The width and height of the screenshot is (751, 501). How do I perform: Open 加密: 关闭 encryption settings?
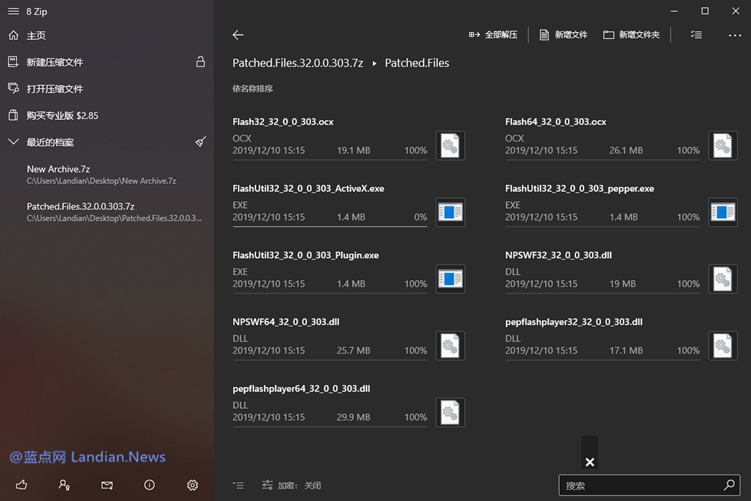(291, 485)
